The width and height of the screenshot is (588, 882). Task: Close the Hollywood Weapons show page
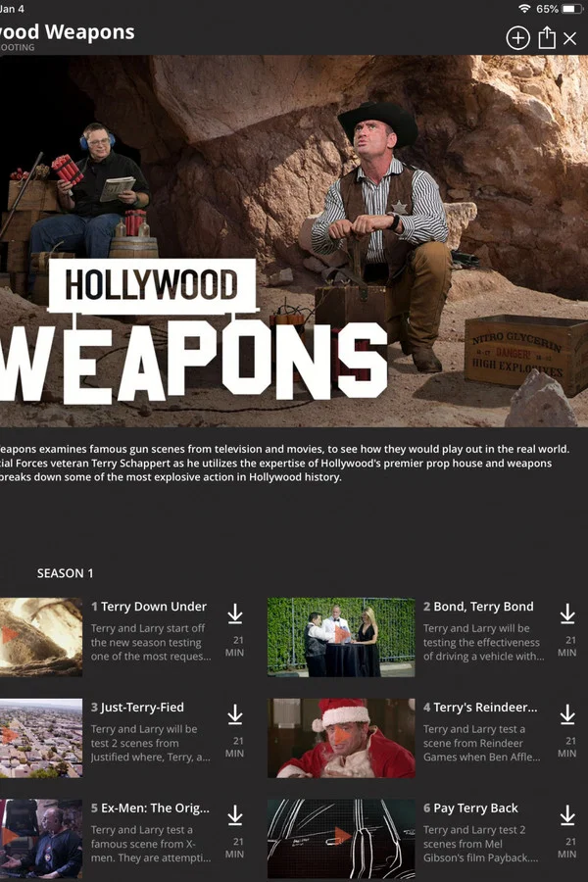pyautogui.click(x=570, y=38)
